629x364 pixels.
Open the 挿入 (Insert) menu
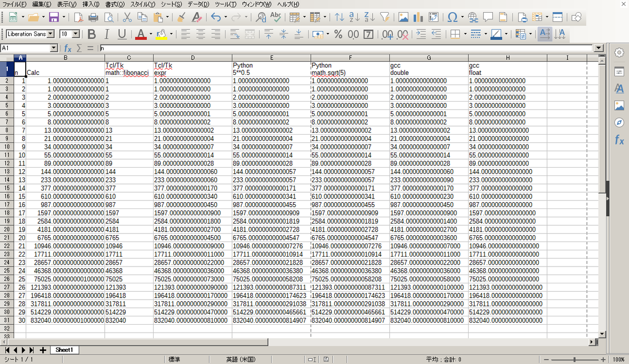(x=91, y=4)
